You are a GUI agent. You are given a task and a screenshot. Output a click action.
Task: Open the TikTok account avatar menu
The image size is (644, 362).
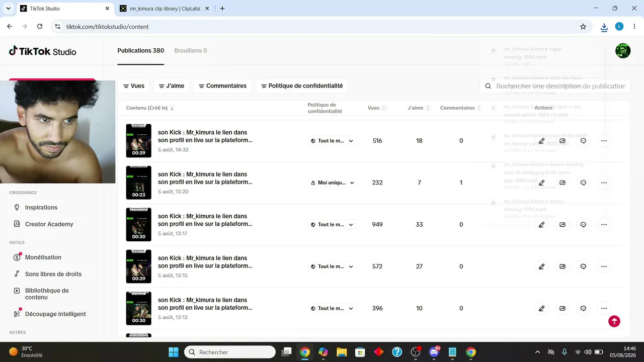click(623, 51)
